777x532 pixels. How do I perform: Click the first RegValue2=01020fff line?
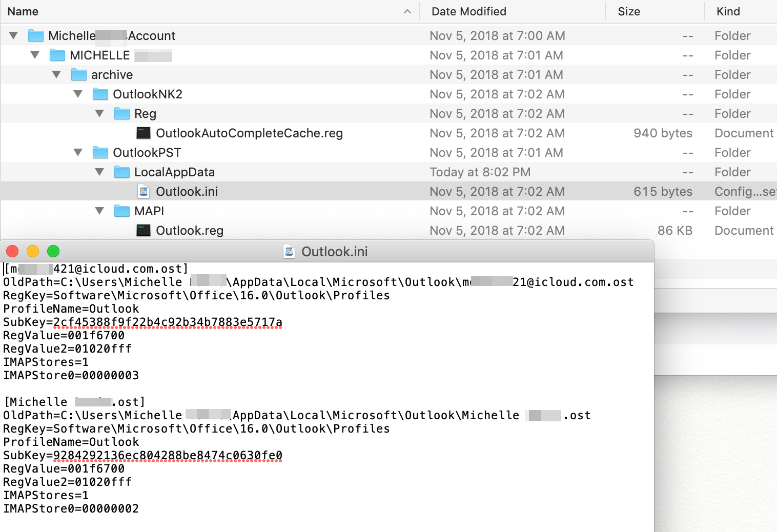(x=67, y=349)
